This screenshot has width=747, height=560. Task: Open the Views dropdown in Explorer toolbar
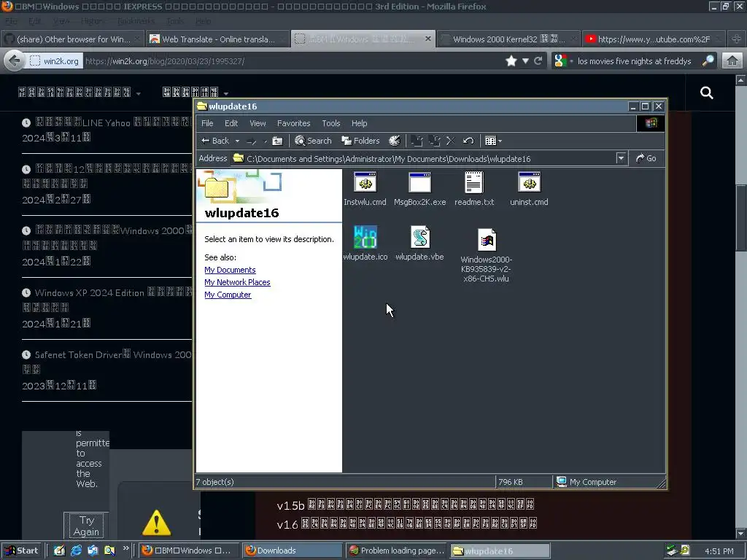pyautogui.click(x=493, y=141)
